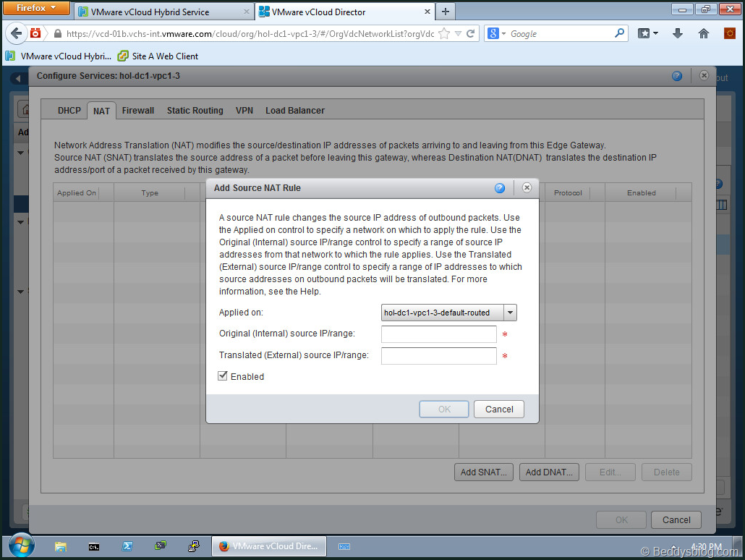Image resolution: width=745 pixels, height=560 pixels.
Task: Click the browser address bar URL
Action: [x=250, y=34]
